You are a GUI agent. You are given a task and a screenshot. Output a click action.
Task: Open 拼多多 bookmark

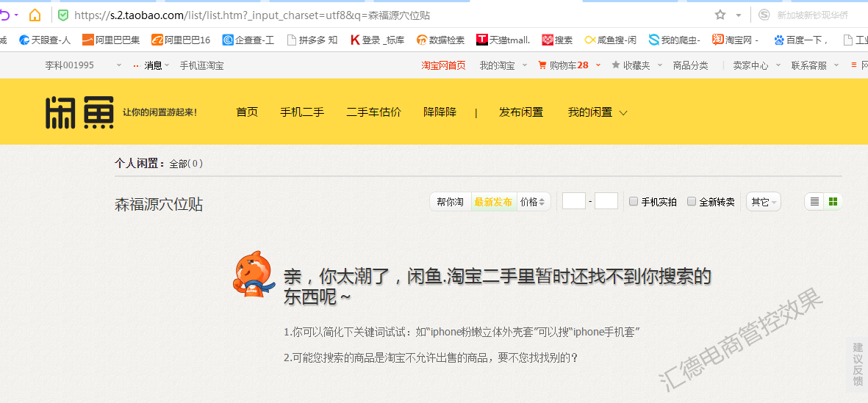click(x=312, y=40)
